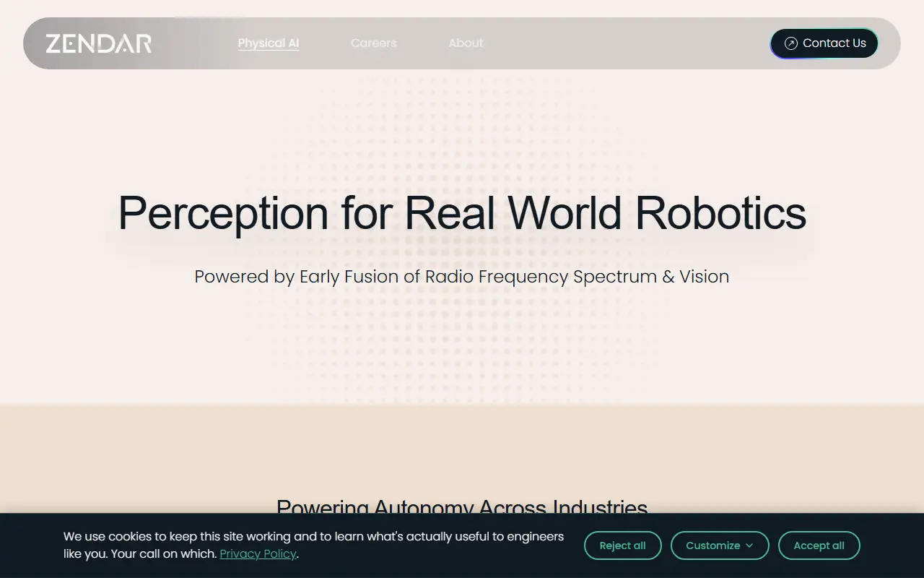The image size is (924, 578).
Task: Click the 'Powered by Early Fusion' subtitle
Action: click(x=462, y=277)
